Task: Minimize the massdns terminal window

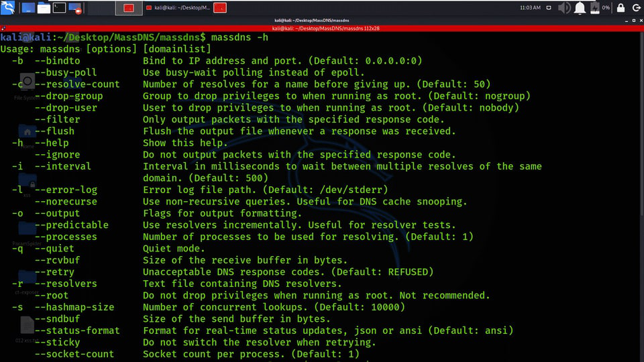Action: pyautogui.click(x=627, y=20)
